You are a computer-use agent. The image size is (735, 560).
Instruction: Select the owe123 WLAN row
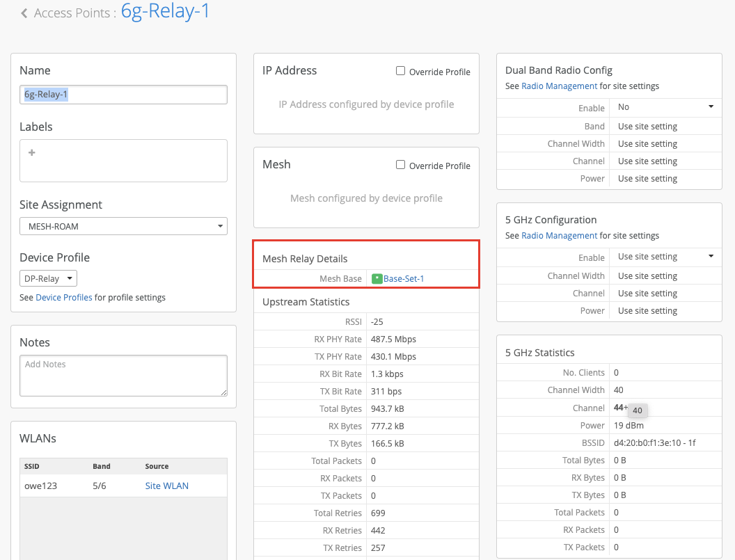click(40, 486)
